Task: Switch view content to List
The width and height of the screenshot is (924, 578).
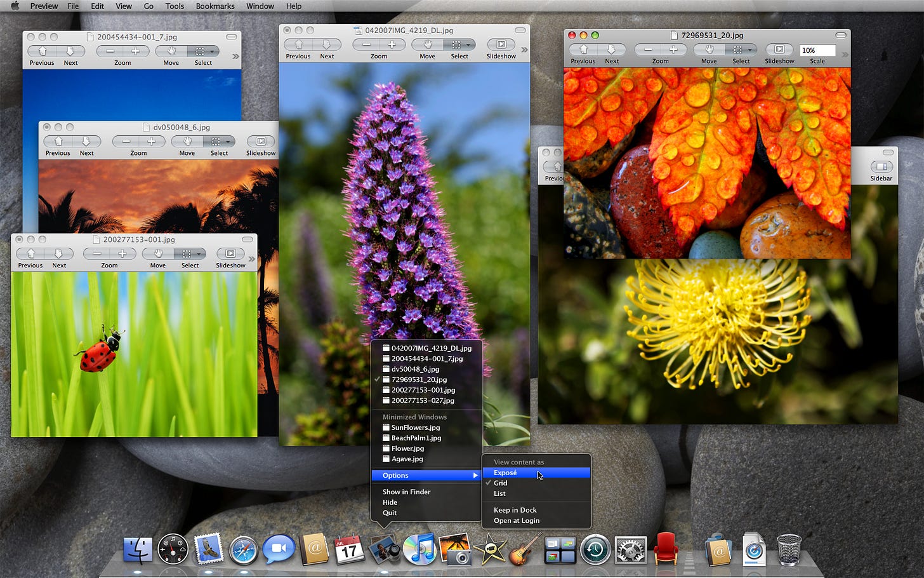Action: [x=500, y=494]
